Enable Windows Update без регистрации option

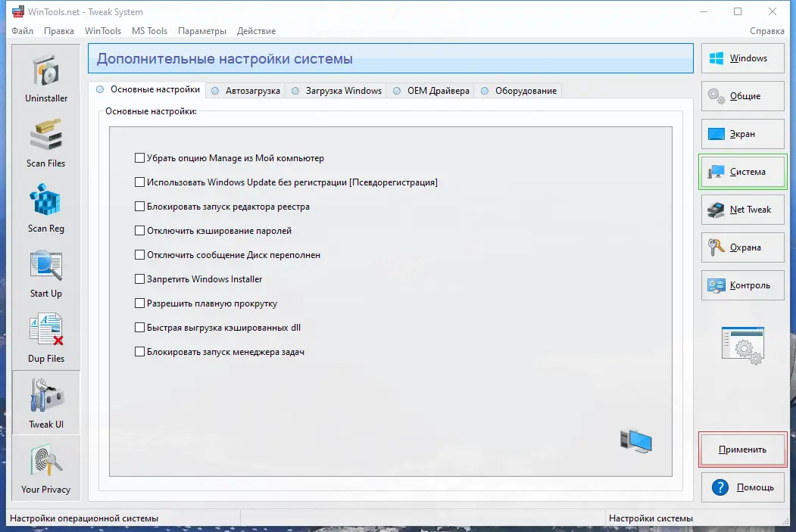139,182
